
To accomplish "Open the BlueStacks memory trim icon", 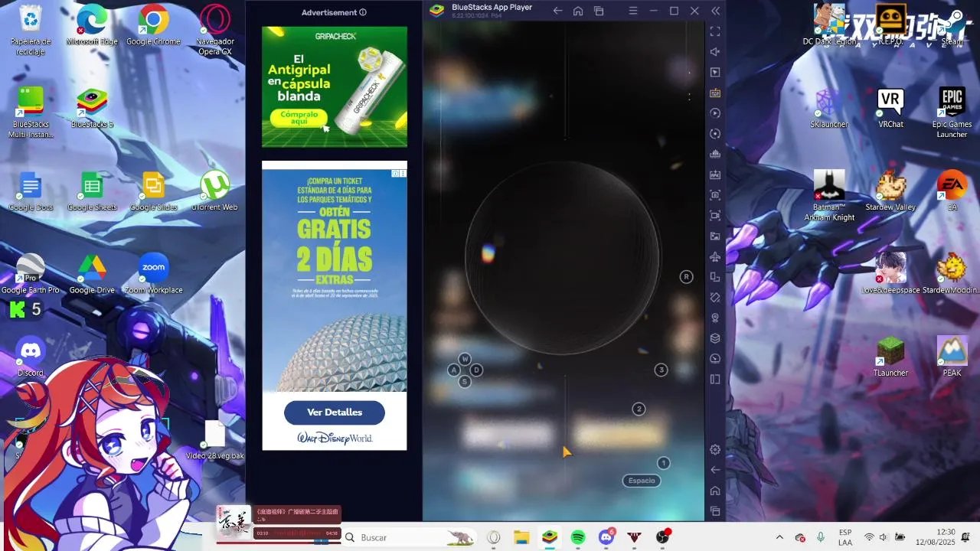I will coord(715,154).
